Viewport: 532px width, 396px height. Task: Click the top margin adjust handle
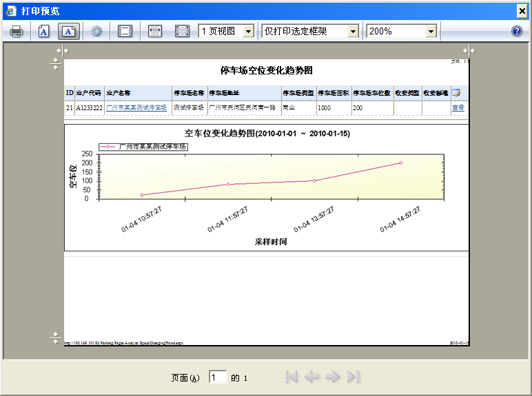point(55,64)
